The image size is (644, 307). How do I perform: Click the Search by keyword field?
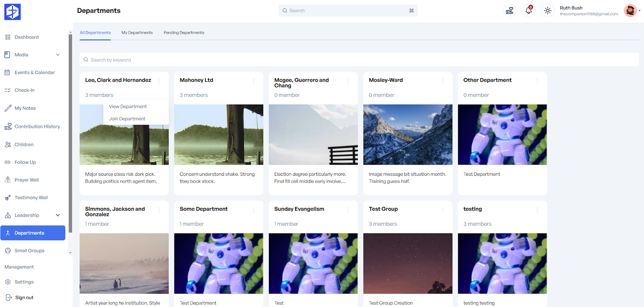click(x=359, y=60)
